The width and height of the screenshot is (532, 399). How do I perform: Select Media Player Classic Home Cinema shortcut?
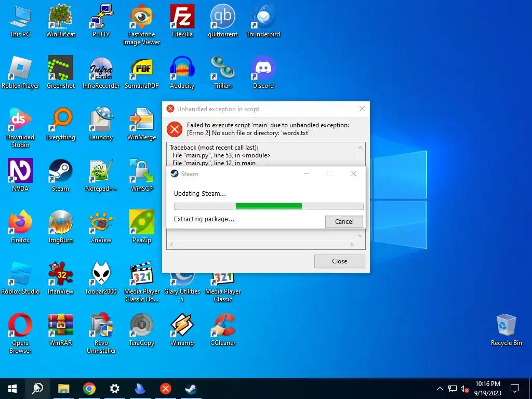(x=141, y=282)
